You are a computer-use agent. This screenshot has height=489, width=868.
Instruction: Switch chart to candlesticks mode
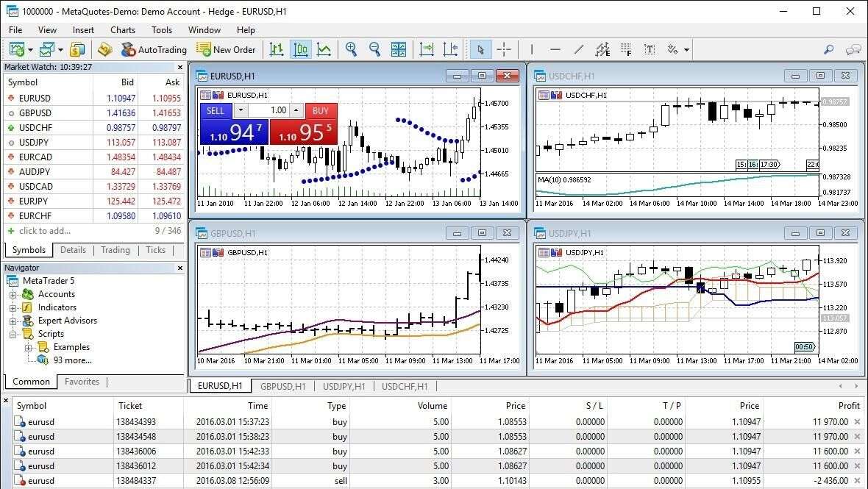click(301, 50)
